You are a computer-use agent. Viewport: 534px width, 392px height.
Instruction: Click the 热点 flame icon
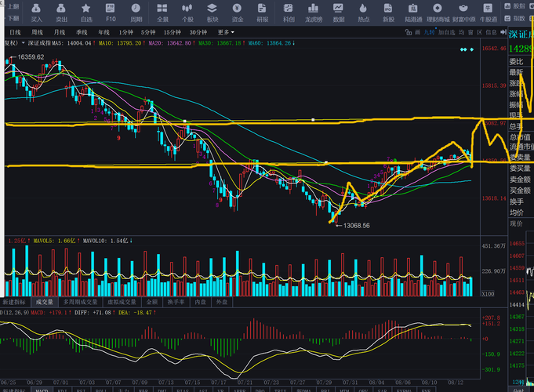click(363, 13)
